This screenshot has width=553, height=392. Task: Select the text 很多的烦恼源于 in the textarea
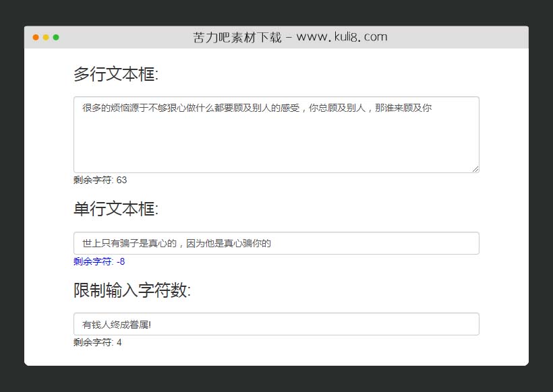[117, 107]
